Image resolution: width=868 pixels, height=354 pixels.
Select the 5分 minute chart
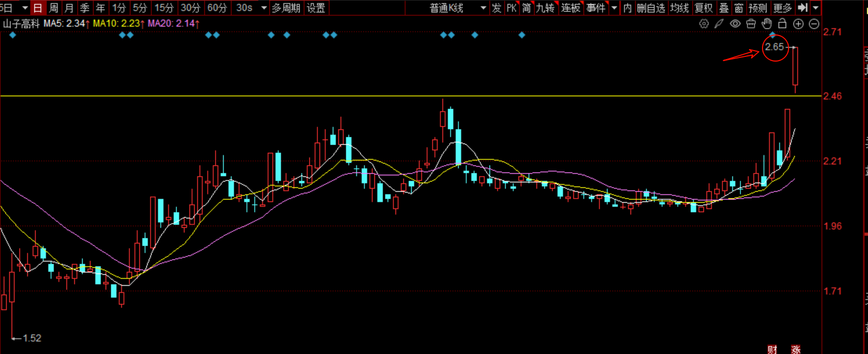click(x=140, y=8)
